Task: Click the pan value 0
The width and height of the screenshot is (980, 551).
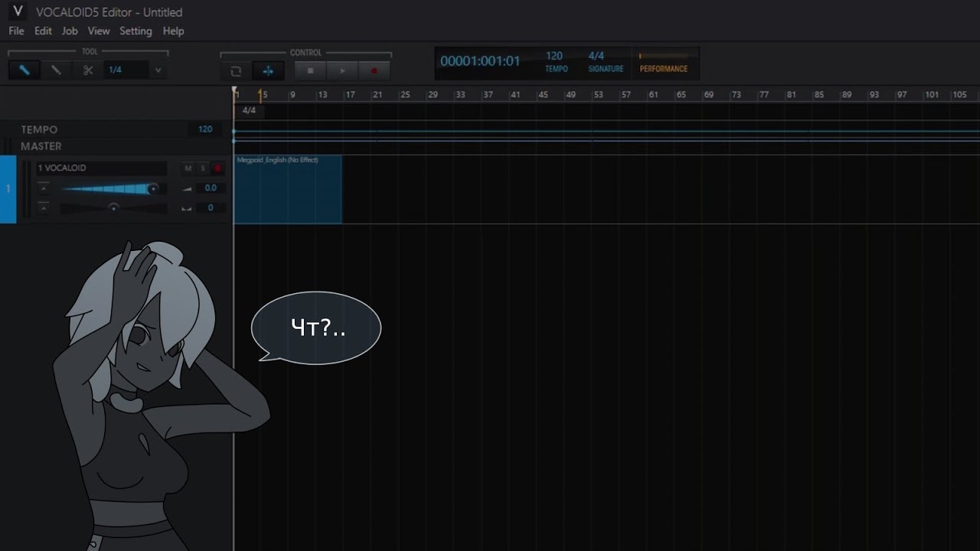Action: [211, 208]
